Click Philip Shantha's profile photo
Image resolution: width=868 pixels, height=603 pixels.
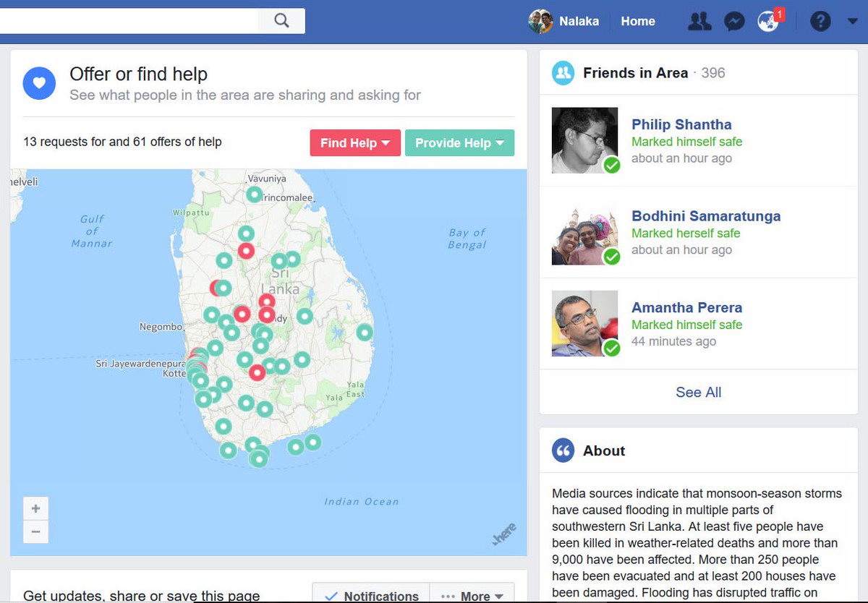[x=584, y=140]
